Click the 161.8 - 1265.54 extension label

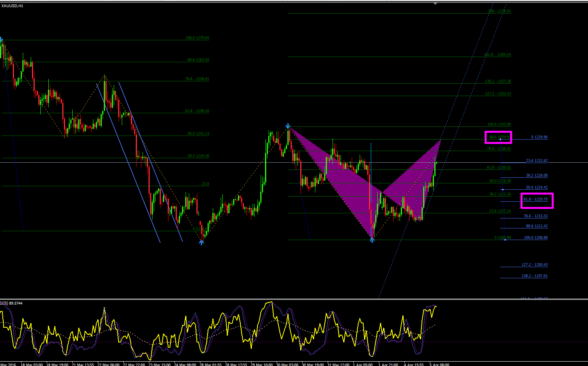(497, 55)
